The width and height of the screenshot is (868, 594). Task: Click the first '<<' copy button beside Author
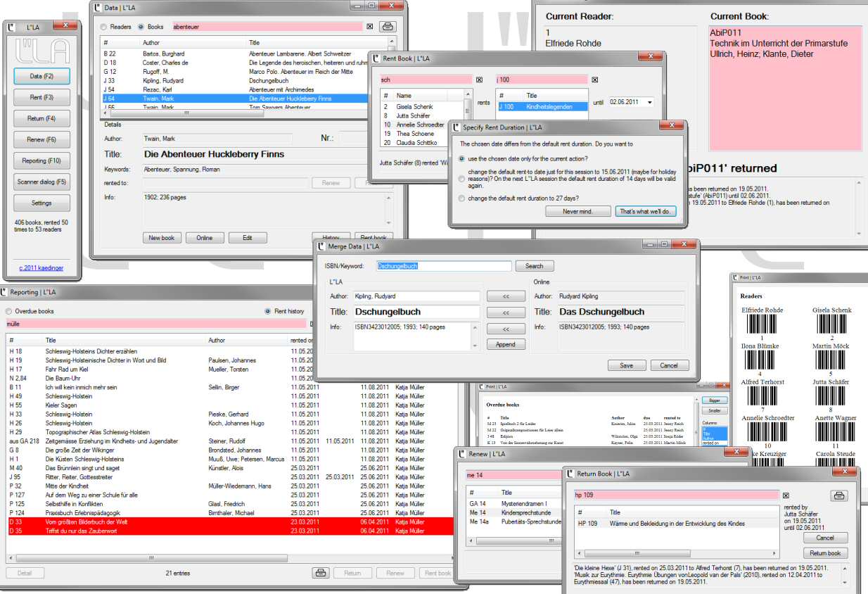point(506,296)
